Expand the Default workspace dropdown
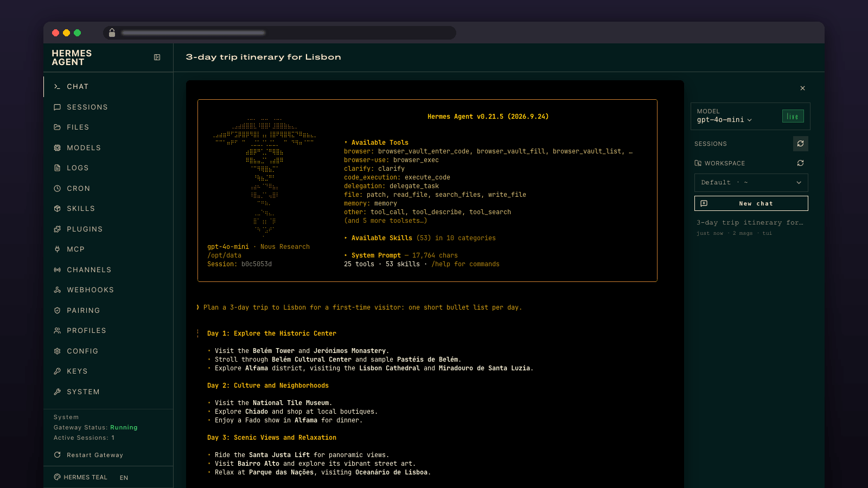The width and height of the screenshot is (868, 488). tap(751, 183)
